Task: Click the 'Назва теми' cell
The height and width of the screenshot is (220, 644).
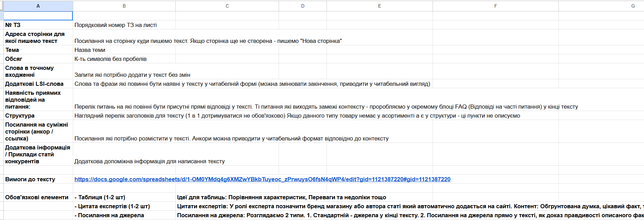Action: click(124, 50)
